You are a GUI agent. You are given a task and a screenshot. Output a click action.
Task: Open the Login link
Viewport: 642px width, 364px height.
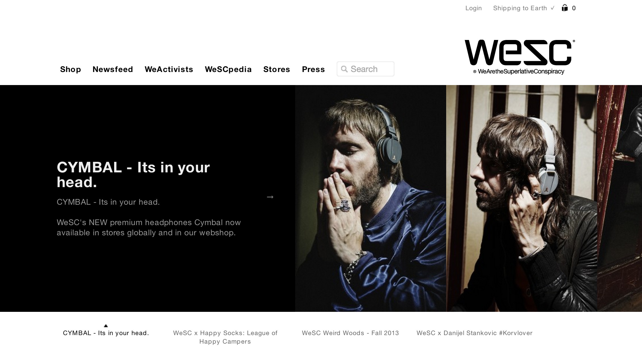(x=473, y=8)
